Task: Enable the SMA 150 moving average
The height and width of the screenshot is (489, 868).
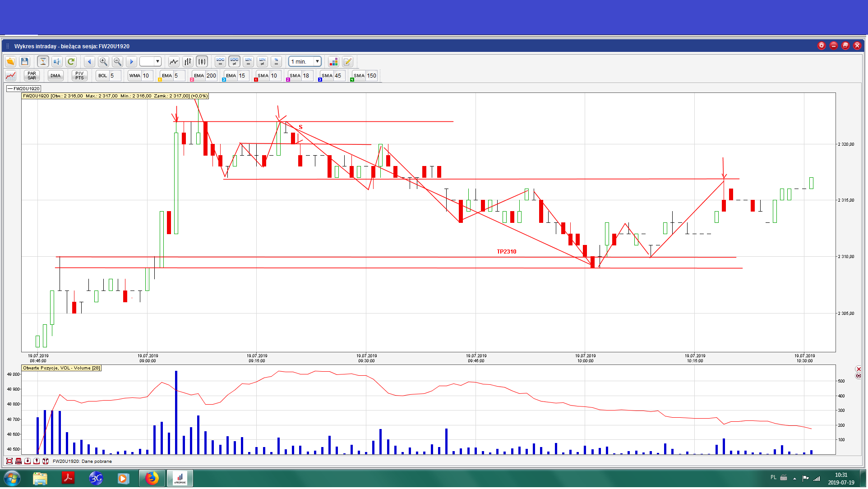Action: [360, 76]
